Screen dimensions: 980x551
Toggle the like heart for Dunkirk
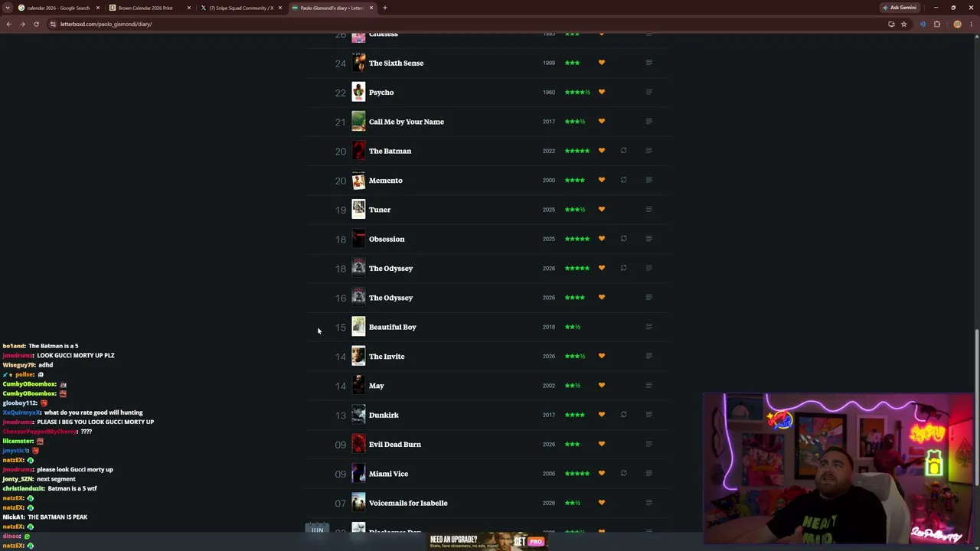pyautogui.click(x=602, y=415)
